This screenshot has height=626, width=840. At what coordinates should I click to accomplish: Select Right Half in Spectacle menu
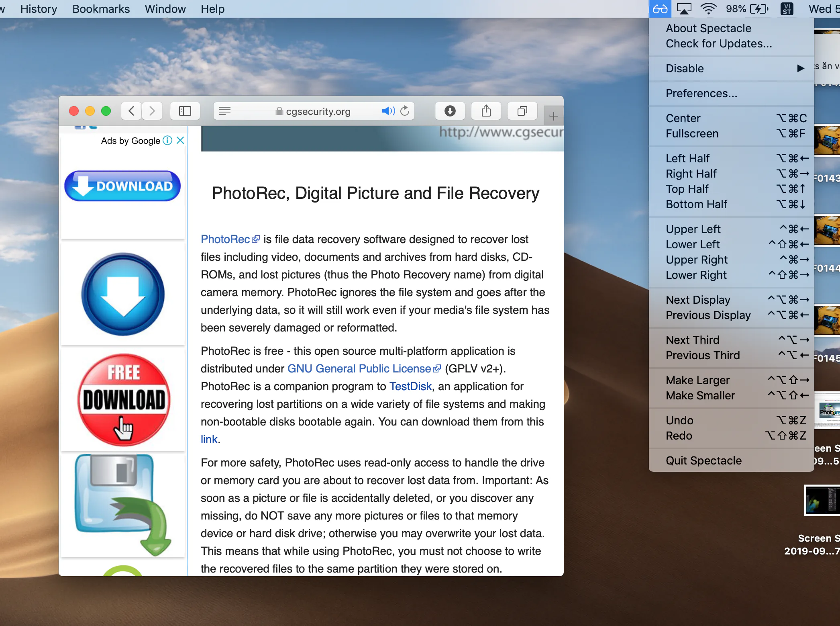732,174
